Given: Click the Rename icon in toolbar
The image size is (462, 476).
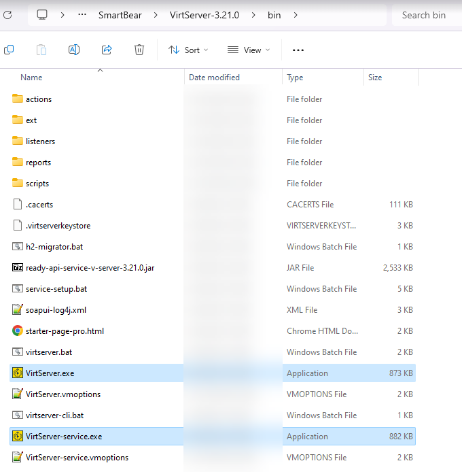Looking at the screenshot, I should (x=74, y=50).
